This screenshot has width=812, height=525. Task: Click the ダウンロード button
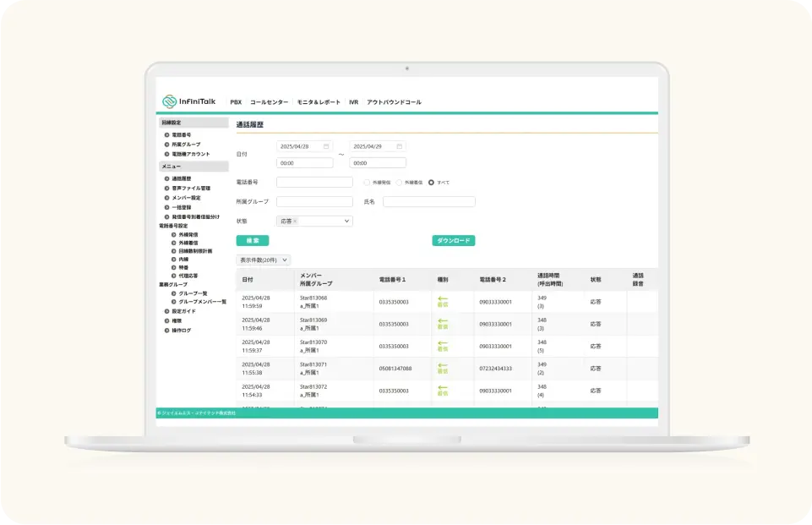(x=454, y=240)
